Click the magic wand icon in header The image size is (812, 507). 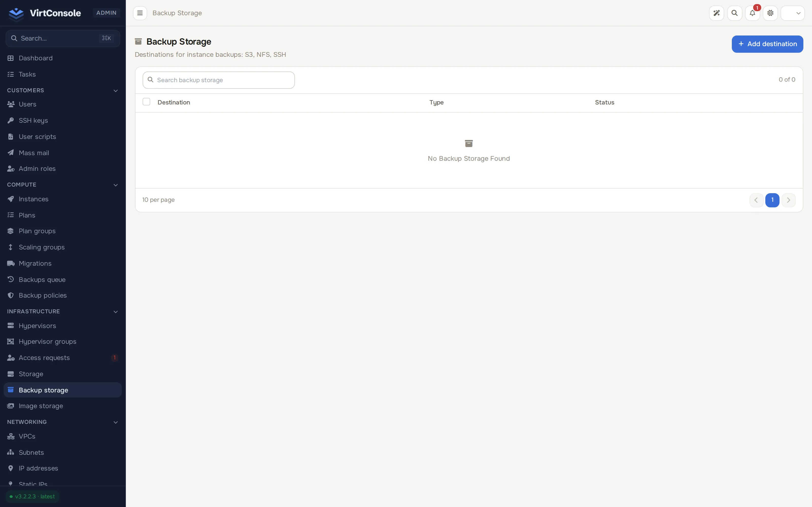[x=716, y=13]
